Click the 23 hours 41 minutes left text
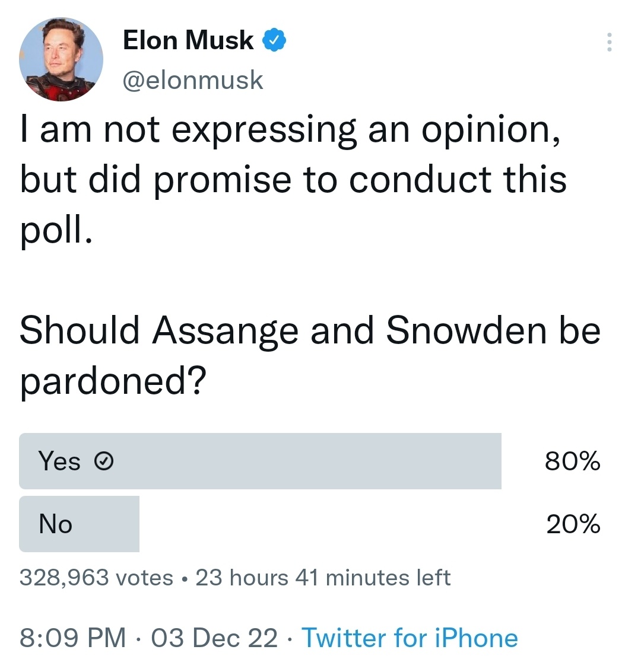Viewport: 641px width, 672px height. 323,577
